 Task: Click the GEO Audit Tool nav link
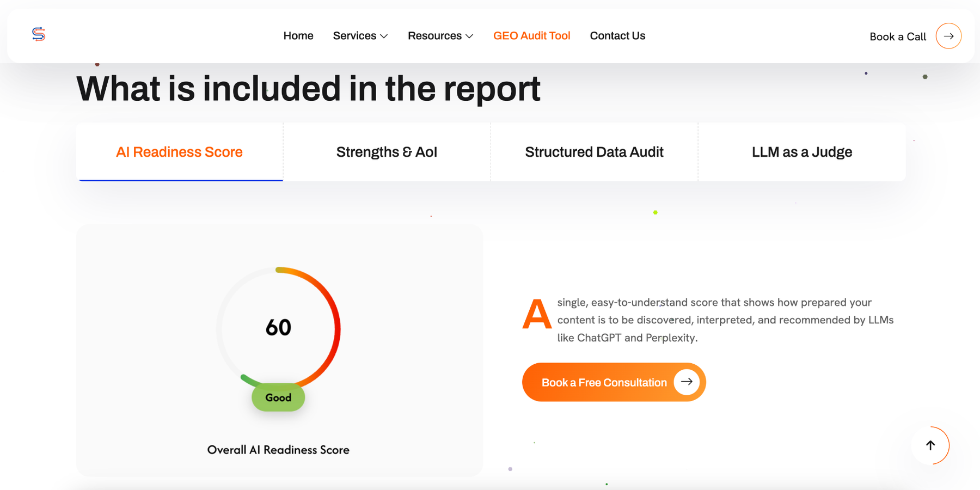tap(532, 35)
